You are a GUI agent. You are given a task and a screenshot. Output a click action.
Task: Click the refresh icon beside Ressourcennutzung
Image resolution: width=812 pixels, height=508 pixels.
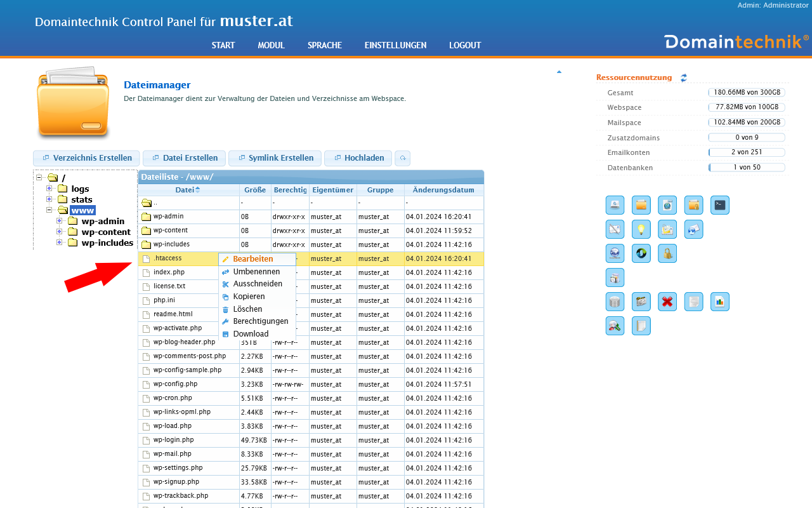(x=684, y=78)
